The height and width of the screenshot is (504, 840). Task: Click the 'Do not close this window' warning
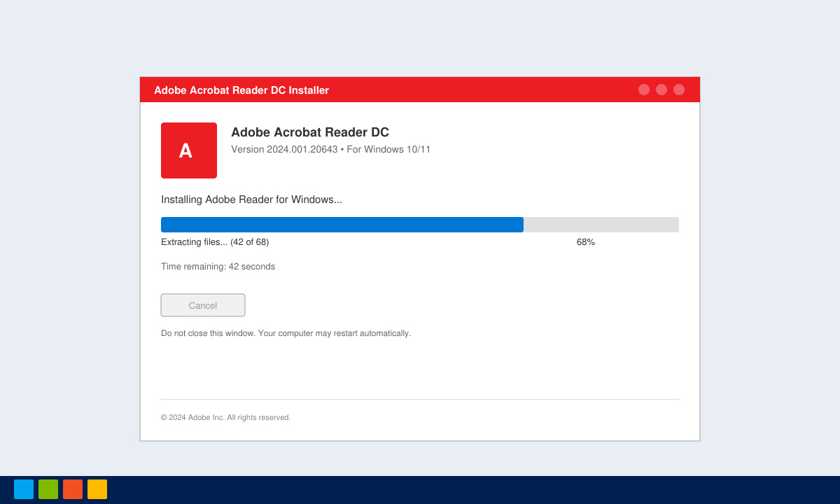coord(208,333)
